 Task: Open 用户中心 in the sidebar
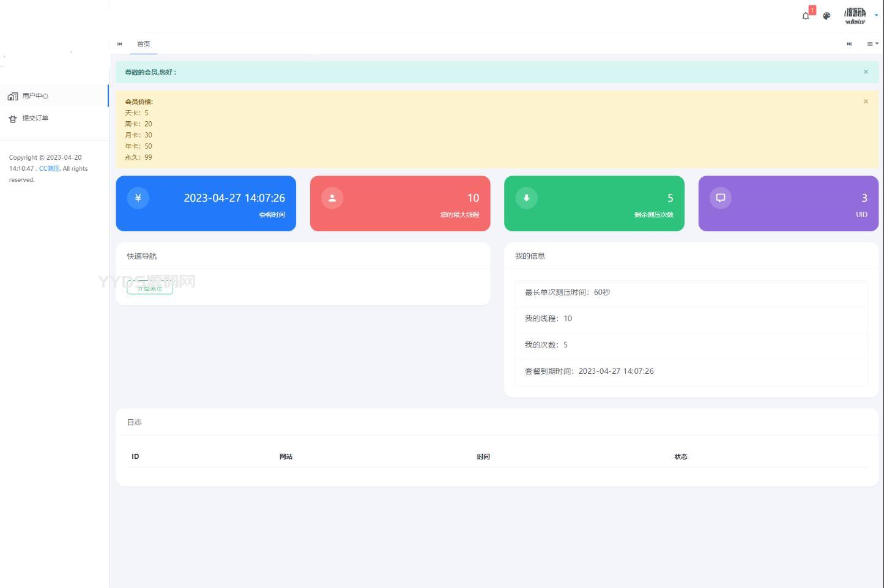click(35, 96)
